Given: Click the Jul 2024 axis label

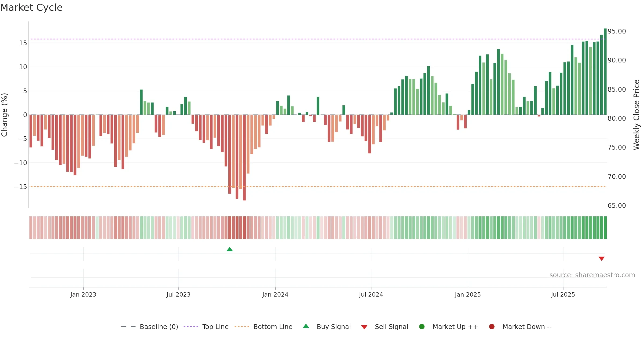Looking at the screenshot, I should pyautogui.click(x=371, y=294).
